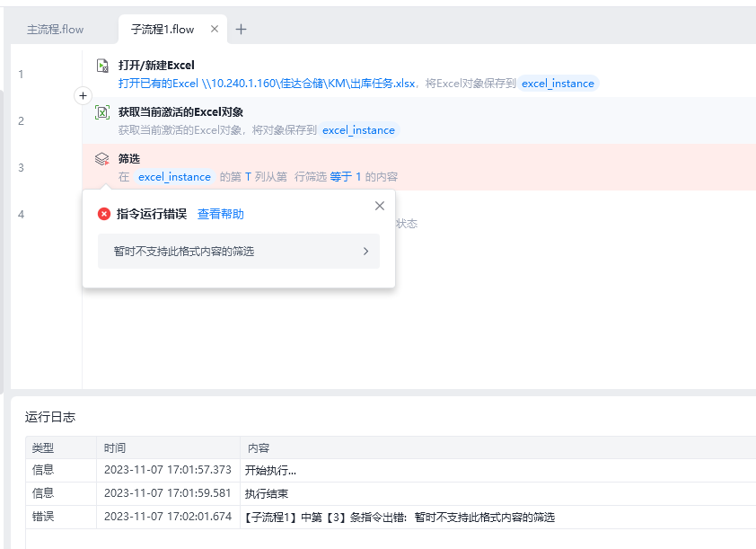Click the 打开/新建Excel command icon
The image size is (756, 549).
[102, 66]
